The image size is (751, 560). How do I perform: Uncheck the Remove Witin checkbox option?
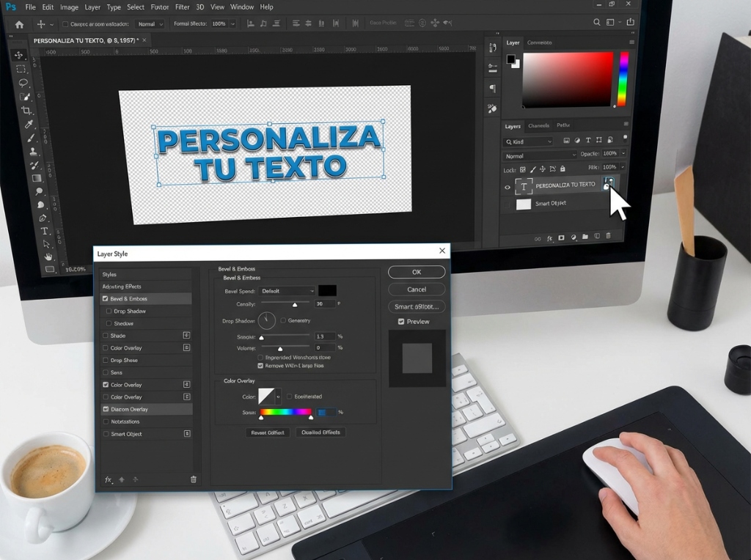point(260,366)
